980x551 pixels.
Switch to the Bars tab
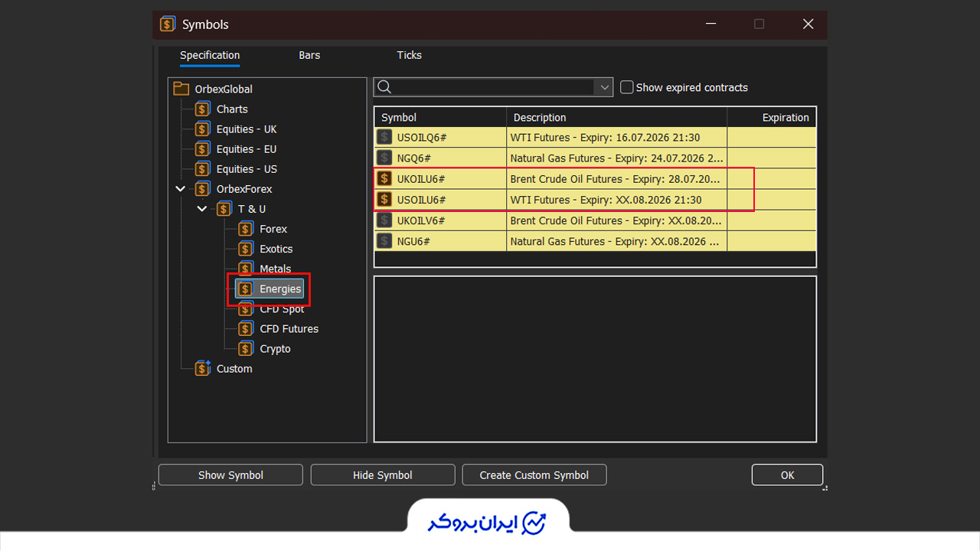point(309,55)
